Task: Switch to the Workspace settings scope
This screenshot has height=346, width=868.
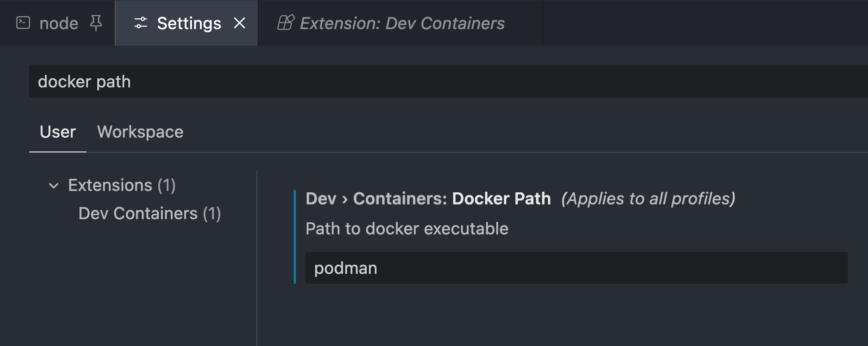Action: pyautogui.click(x=140, y=132)
